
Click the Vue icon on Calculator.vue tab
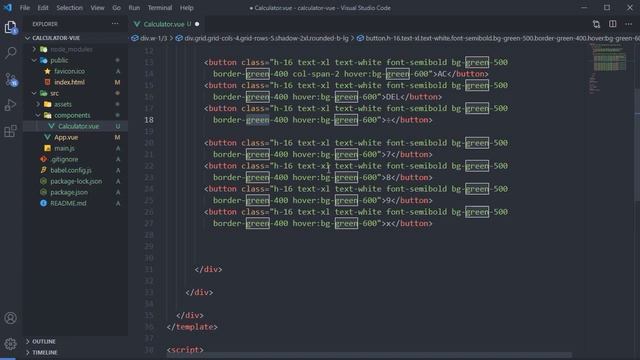[x=137, y=24]
